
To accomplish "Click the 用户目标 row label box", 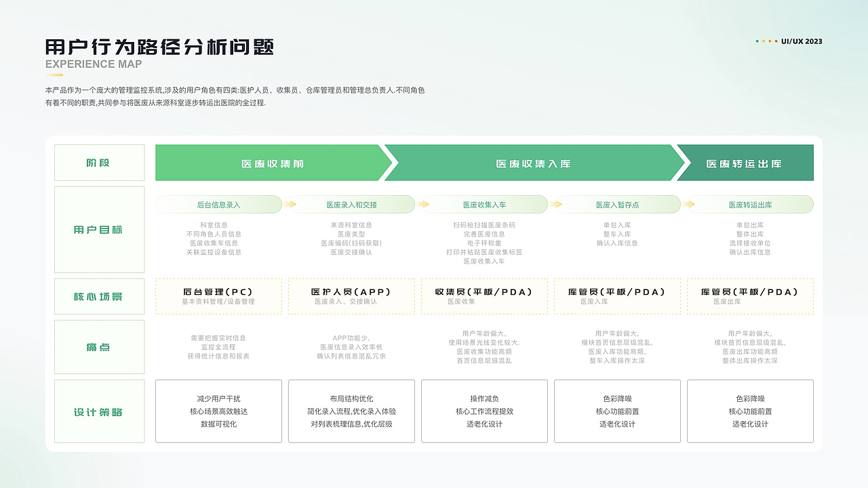I will [100, 230].
